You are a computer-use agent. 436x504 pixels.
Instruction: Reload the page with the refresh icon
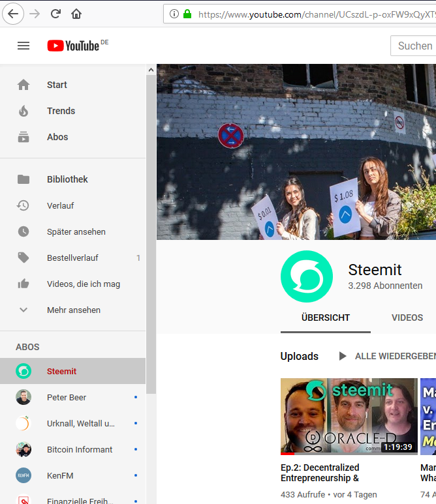[55, 14]
